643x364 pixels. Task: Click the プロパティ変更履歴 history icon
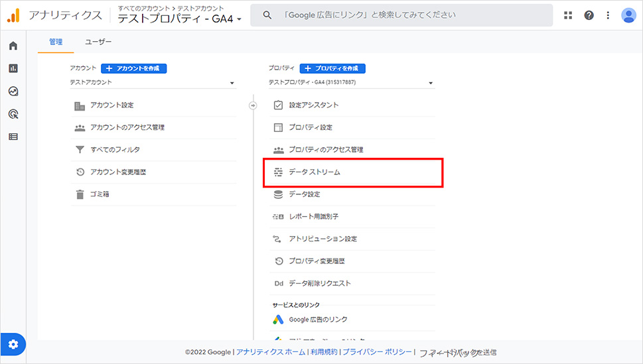tap(279, 261)
